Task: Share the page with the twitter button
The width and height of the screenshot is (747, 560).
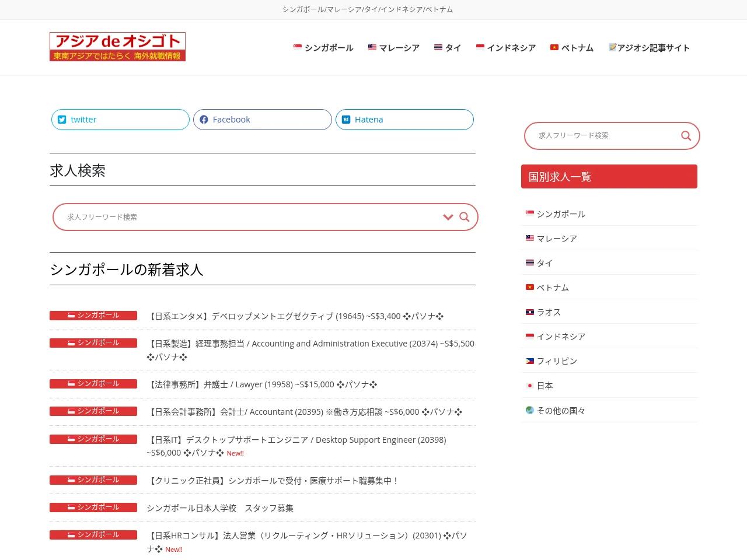Action: coord(120,120)
